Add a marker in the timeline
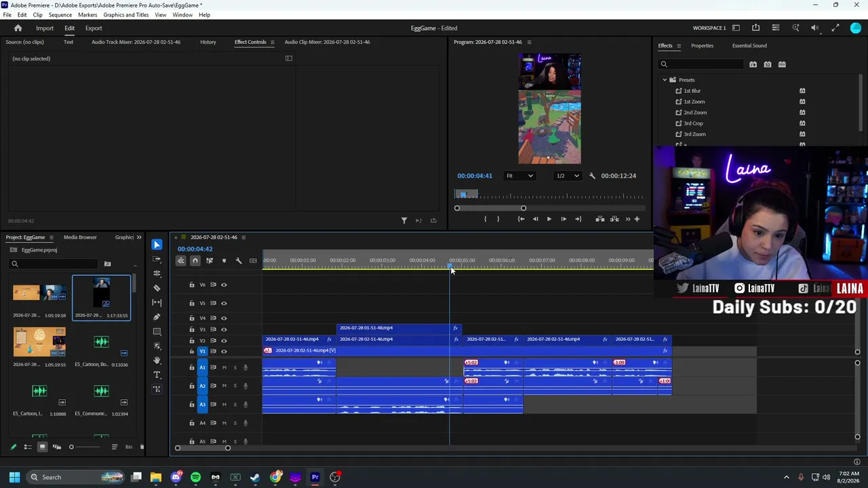The width and height of the screenshot is (868, 488). coord(224,261)
